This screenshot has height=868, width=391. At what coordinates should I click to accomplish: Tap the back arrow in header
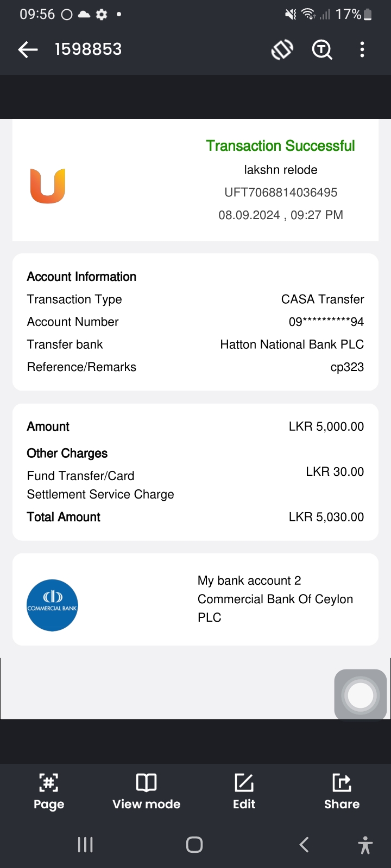point(28,50)
